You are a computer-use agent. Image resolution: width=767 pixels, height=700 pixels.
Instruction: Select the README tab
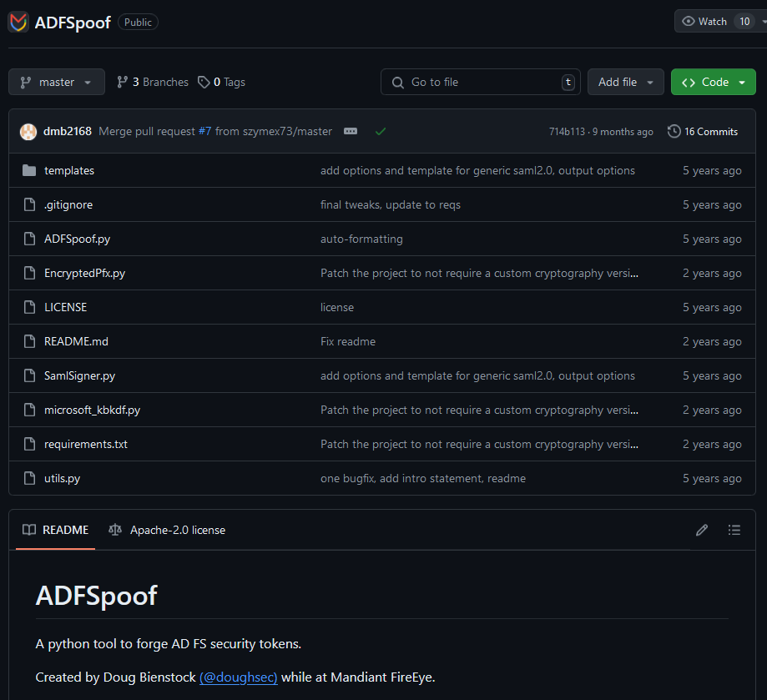(55, 530)
